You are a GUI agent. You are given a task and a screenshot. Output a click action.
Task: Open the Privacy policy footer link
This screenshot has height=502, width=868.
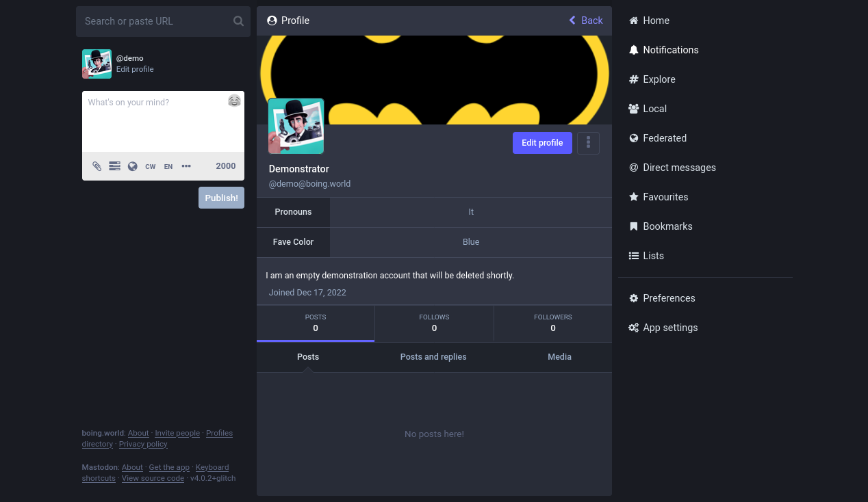coord(143,444)
